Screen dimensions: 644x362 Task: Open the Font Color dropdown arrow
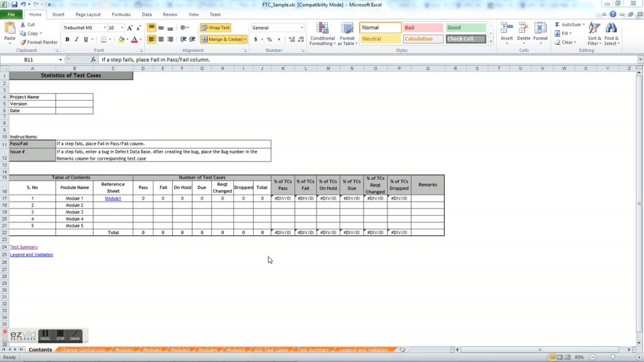click(140, 40)
